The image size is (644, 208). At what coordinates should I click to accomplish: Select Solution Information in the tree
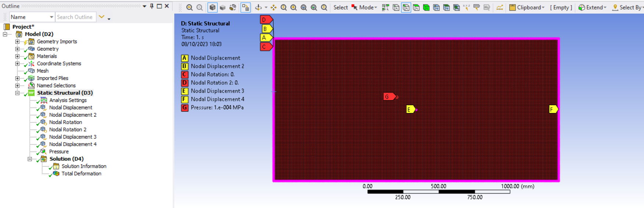tap(84, 166)
